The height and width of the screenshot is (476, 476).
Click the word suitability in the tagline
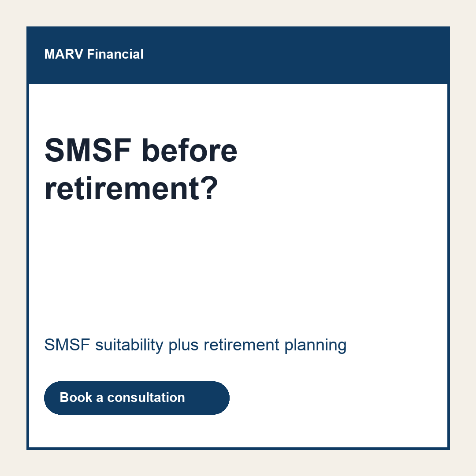click(x=129, y=345)
